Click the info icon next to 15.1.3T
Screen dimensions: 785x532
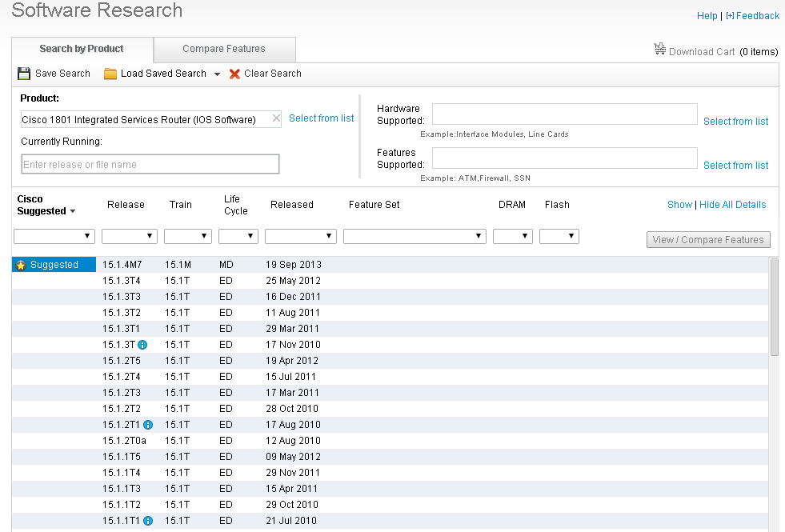coord(142,345)
